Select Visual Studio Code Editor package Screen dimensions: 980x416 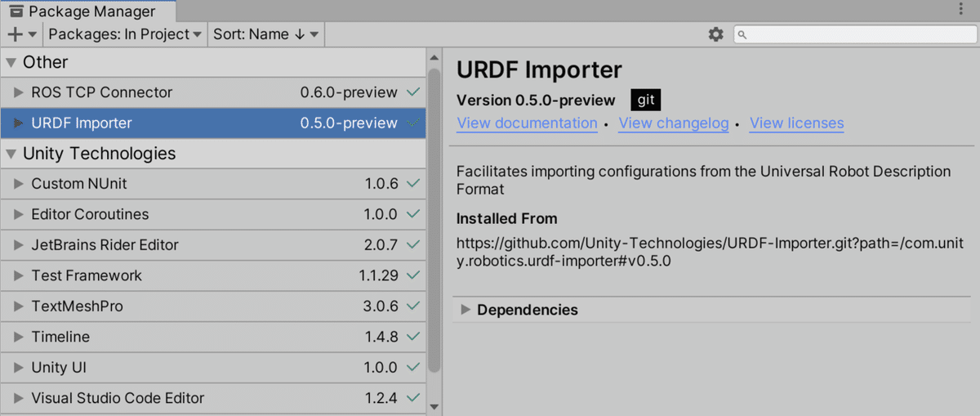pos(213,398)
